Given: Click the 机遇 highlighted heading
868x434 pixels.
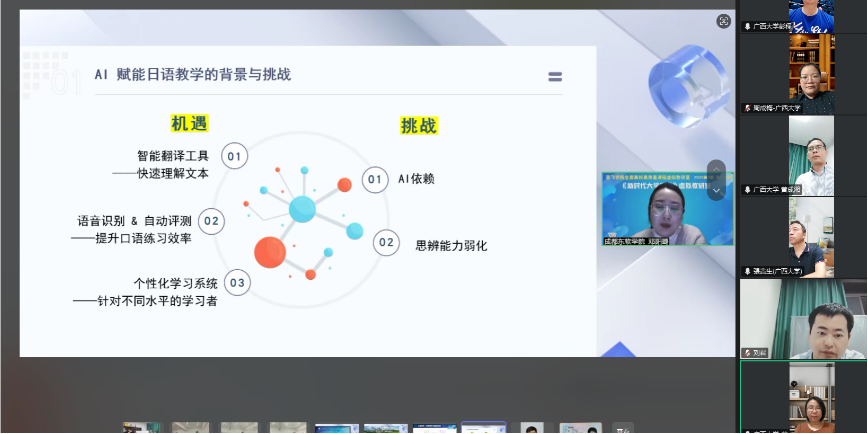Looking at the screenshot, I should point(189,123).
